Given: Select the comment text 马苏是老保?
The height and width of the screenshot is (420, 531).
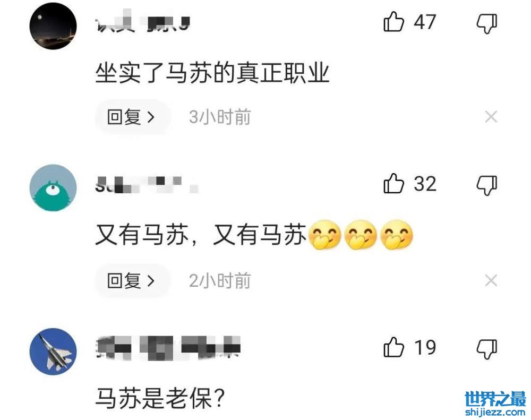Looking at the screenshot, I should click(x=160, y=398).
